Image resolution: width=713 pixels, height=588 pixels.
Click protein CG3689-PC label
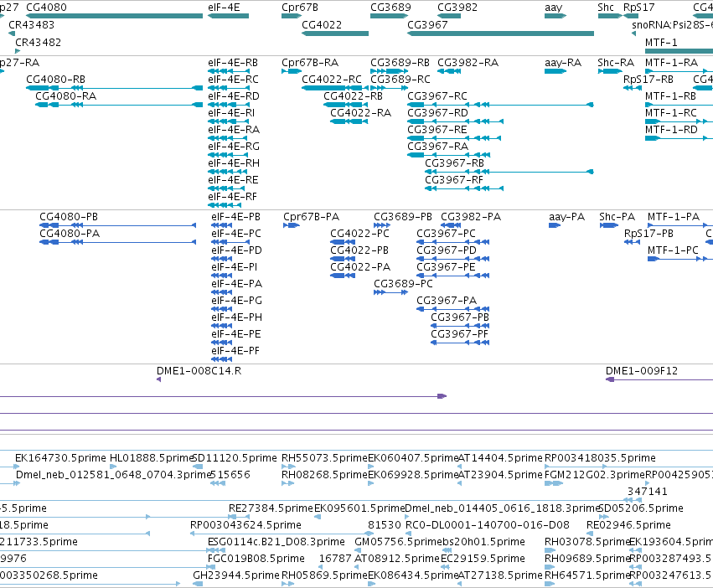pos(403,283)
